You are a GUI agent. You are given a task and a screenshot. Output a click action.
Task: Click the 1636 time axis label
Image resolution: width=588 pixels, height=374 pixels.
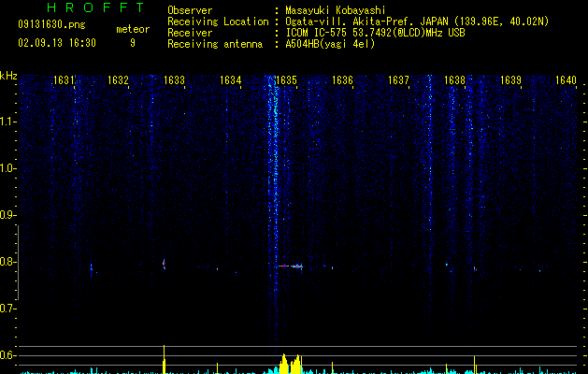342,80
